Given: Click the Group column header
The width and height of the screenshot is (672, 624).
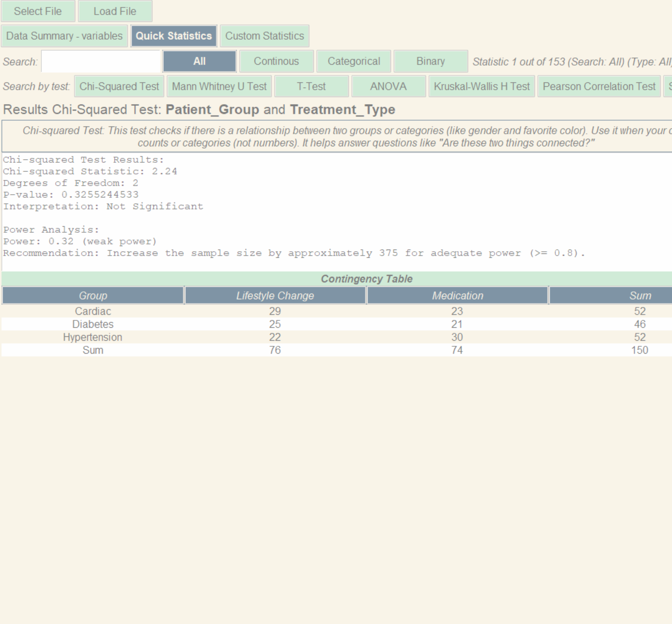Looking at the screenshot, I should point(93,296).
